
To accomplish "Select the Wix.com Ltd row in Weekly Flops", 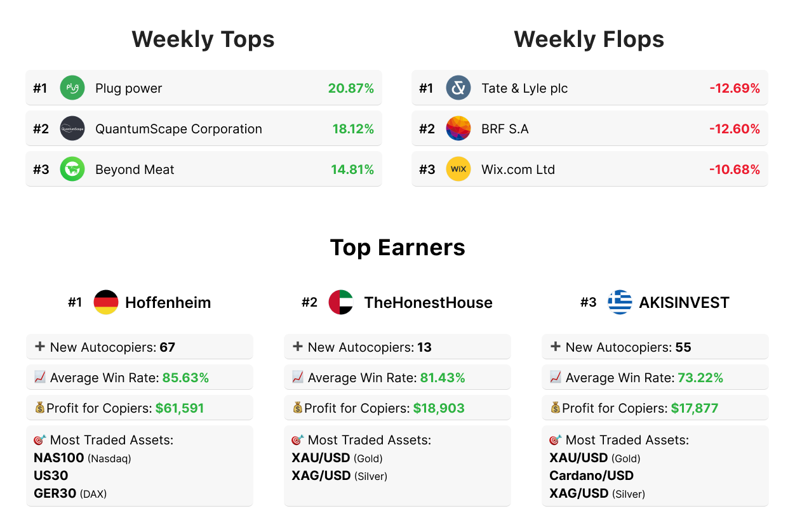I will point(589,170).
